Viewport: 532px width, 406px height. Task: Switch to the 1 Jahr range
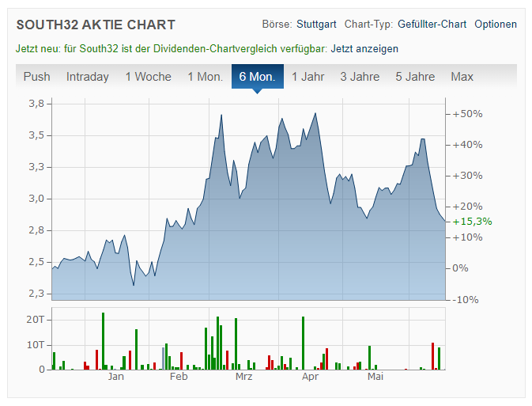coord(308,77)
